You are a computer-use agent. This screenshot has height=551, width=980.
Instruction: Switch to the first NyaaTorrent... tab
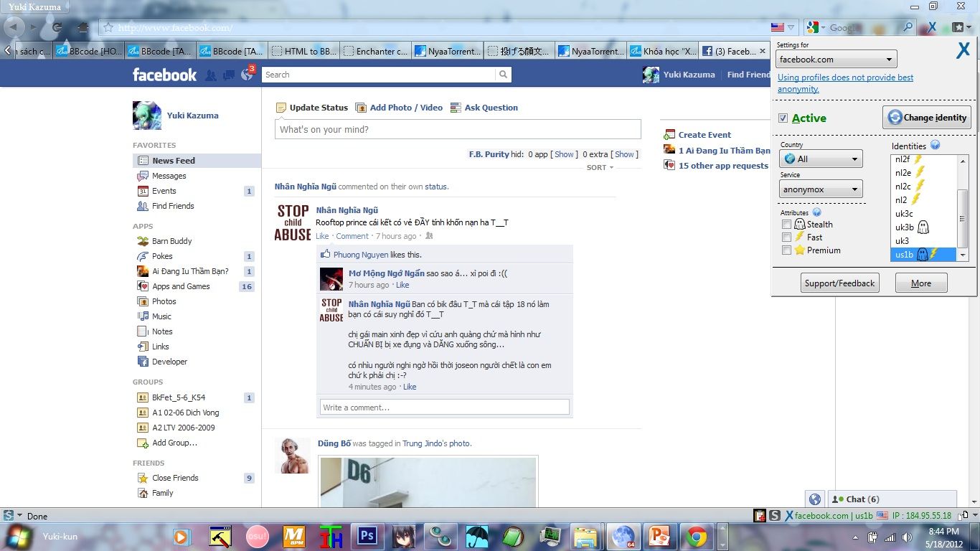pos(447,51)
